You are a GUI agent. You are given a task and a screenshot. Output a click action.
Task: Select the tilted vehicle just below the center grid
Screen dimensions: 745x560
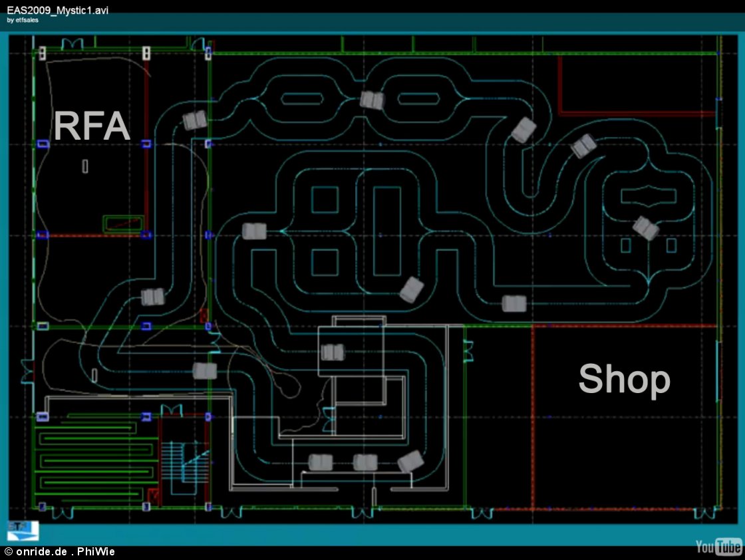pyautogui.click(x=411, y=289)
